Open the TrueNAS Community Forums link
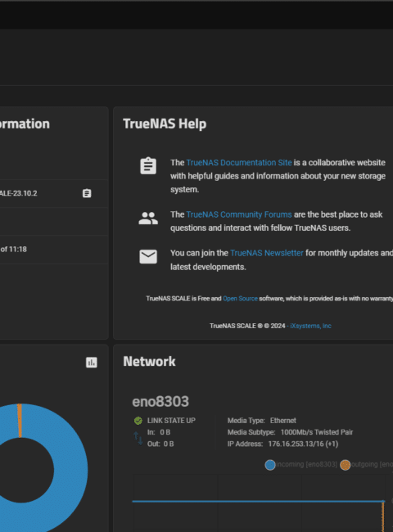393x532 pixels. 239,214
